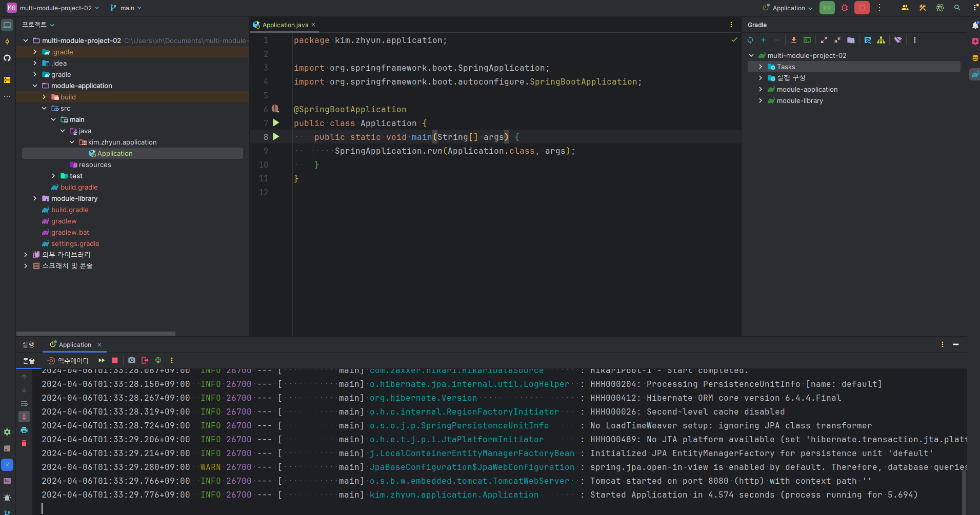Click the Gradle download sources icon
Image resolution: width=980 pixels, height=515 pixels.
794,40
